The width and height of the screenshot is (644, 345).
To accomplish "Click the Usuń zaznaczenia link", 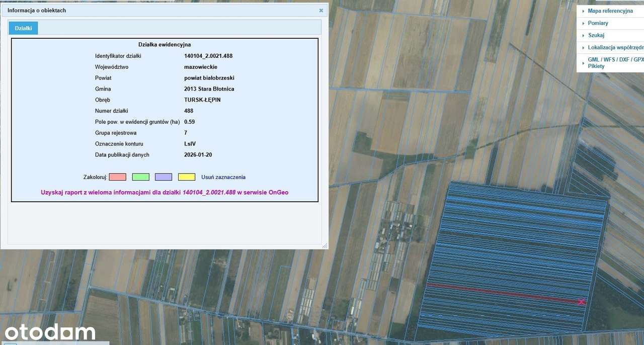I will click(x=223, y=177).
